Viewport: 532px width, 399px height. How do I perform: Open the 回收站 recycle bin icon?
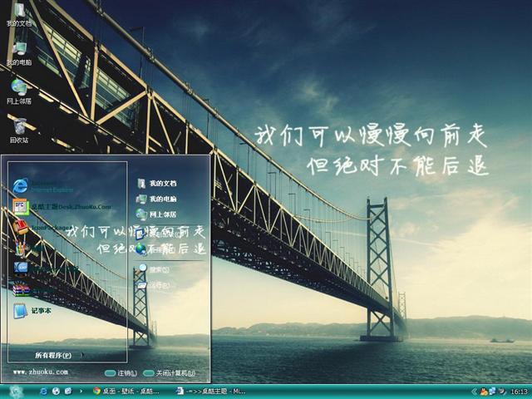click(x=18, y=128)
